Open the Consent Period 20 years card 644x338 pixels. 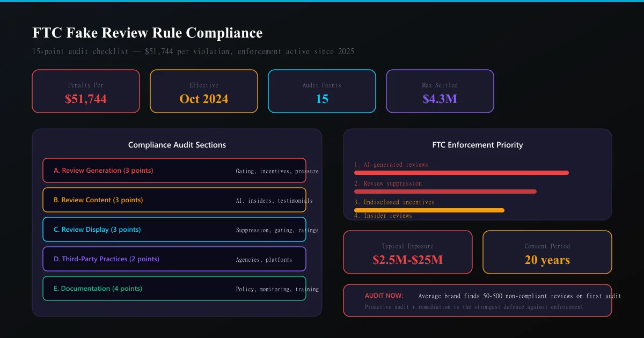point(547,252)
